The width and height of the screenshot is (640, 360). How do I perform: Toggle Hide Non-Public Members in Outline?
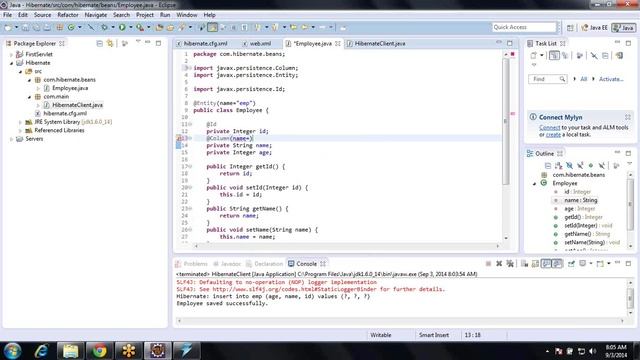click(x=591, y=165)
